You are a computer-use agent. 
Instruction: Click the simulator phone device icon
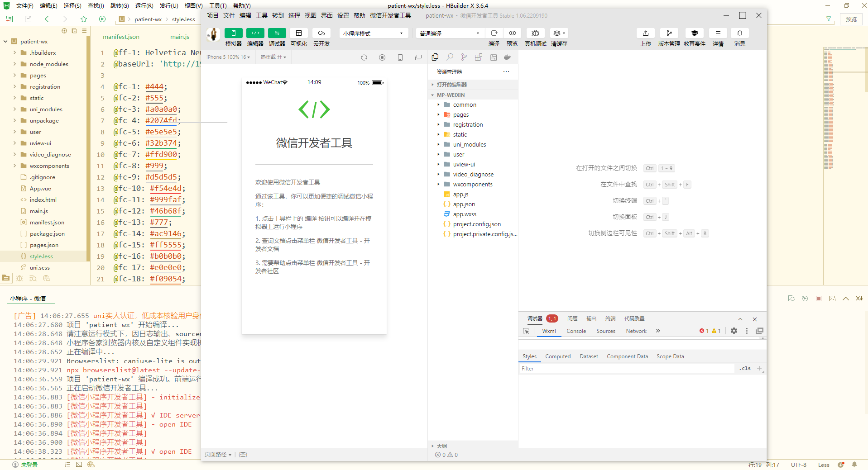400,57
